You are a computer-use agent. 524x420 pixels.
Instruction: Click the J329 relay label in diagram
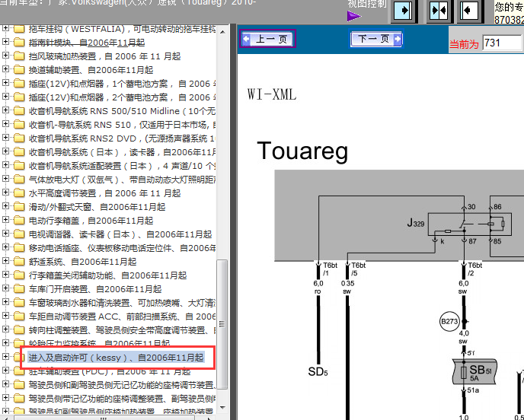coord(416,223)
